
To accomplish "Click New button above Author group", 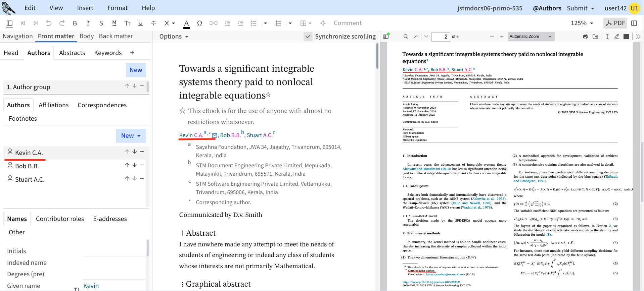I will 136,70.
